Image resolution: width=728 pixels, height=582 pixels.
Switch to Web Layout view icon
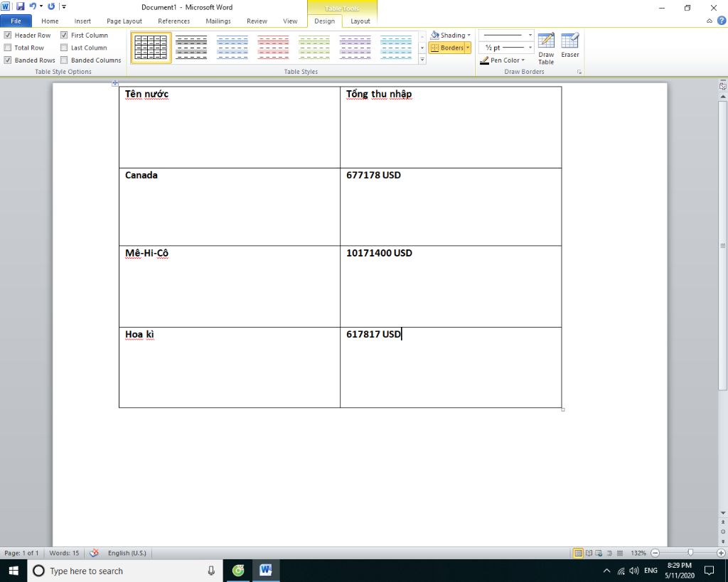pos(599,553)
